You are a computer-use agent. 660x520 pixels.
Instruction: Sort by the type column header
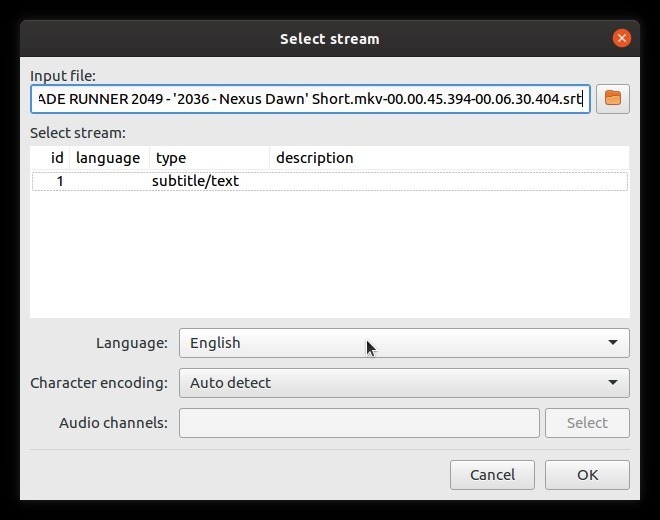[x=209, y=158]
